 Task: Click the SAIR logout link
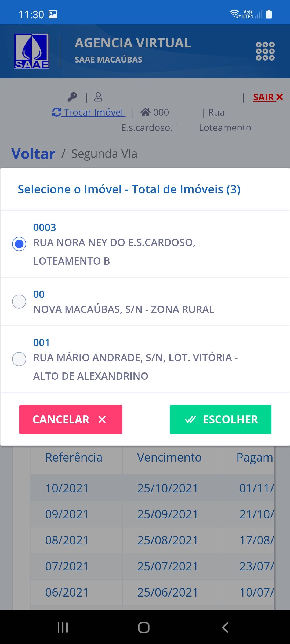point(264,97)
